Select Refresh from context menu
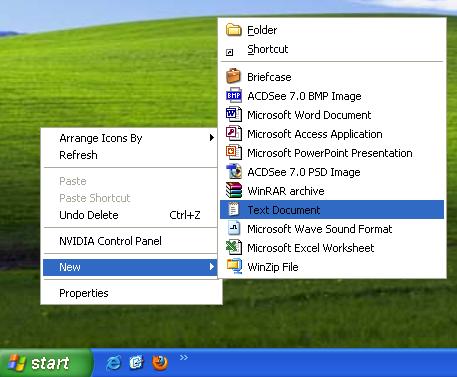Screen dimensions: 457x377 [x=130, y=155]
